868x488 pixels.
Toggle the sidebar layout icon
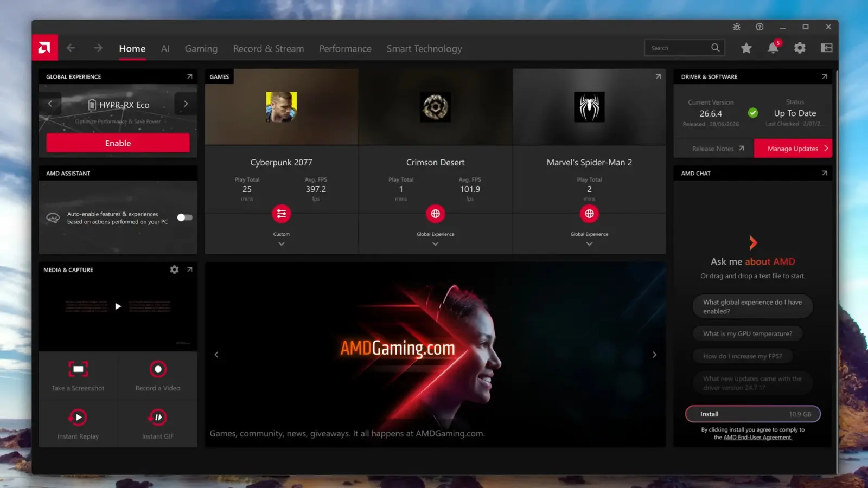pyautogui.click(x=826, y=48)
